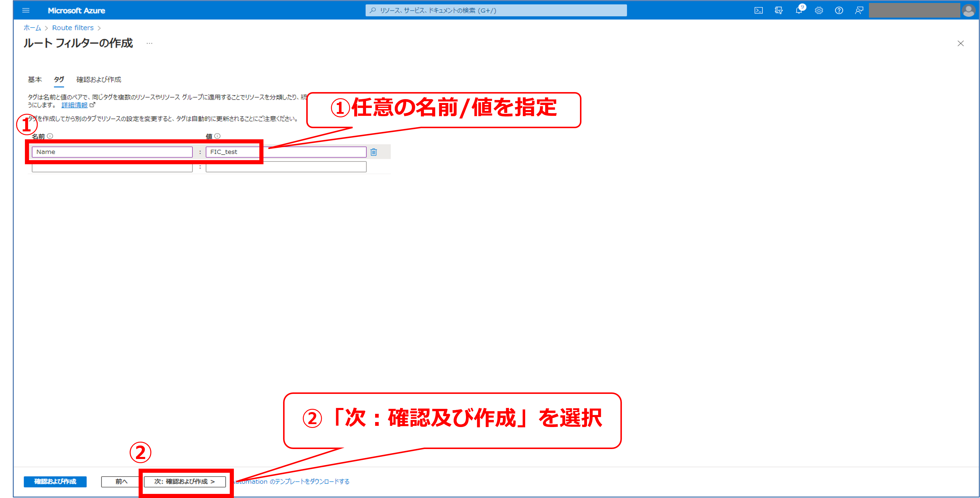980x498 pixels.
Task: Click the empty tag name field
Action: click(112, 168)
